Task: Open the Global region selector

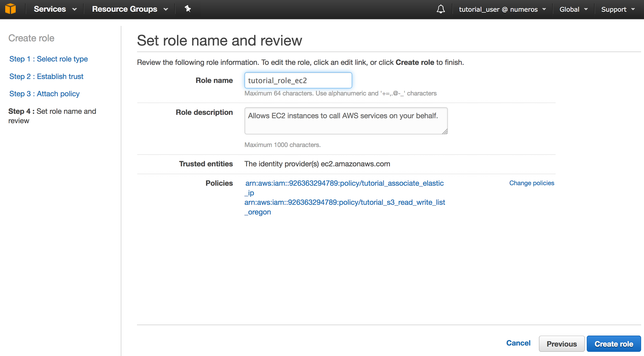Action: [x=573, y=9]
